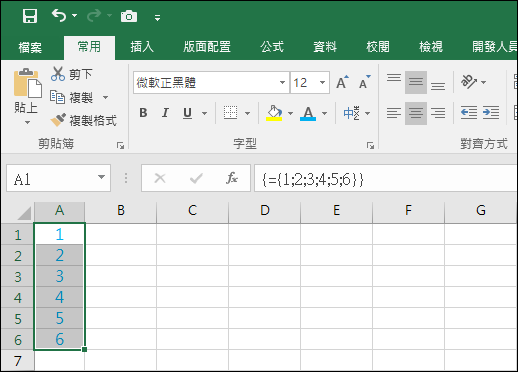The width and height of the screenshot is (518, 372).
Task: Click the fx insert function icon
Action: (232, 178)
